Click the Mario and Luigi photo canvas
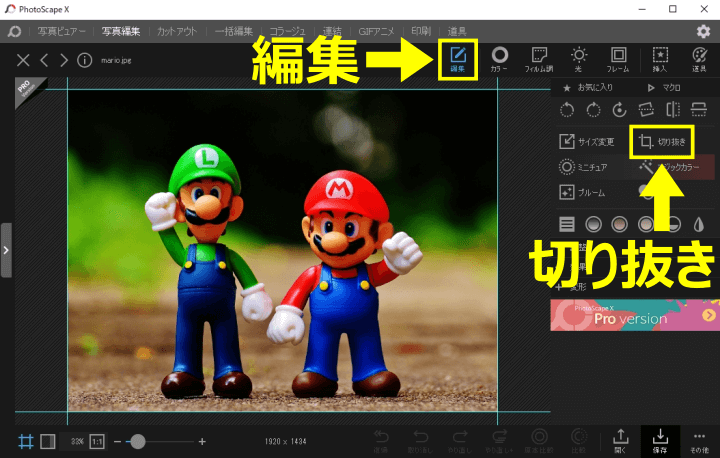The image size is (720, 458). [282, 250]
